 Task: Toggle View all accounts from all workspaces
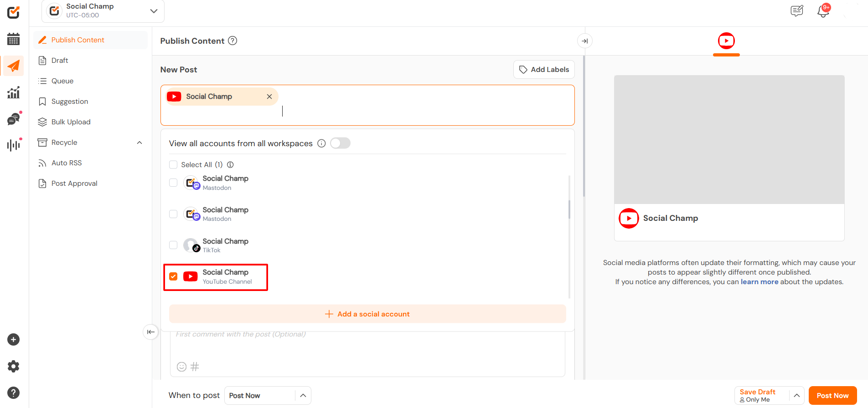click(x=340, y=143)
